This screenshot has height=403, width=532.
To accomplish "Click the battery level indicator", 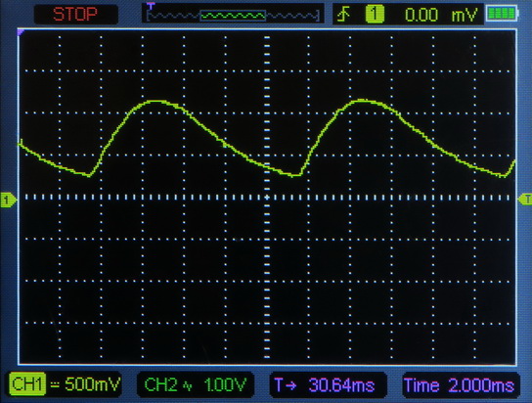I will 502,14.
